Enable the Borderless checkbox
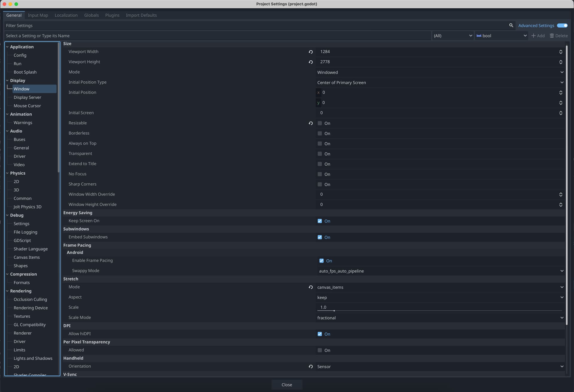 point(320,133)
